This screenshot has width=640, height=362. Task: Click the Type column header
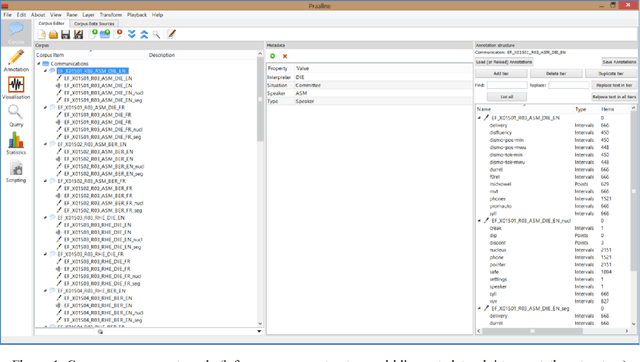click(580, 109)
